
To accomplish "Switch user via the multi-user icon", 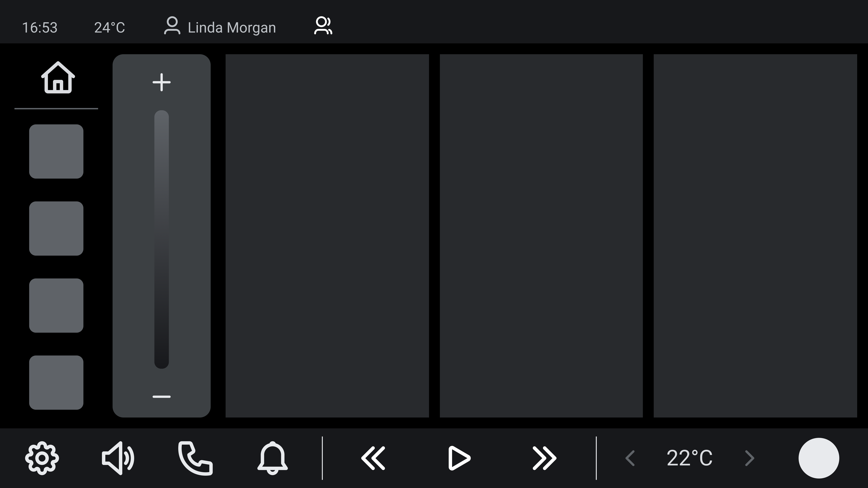I will pyautogui.click(x=323, y=26).
